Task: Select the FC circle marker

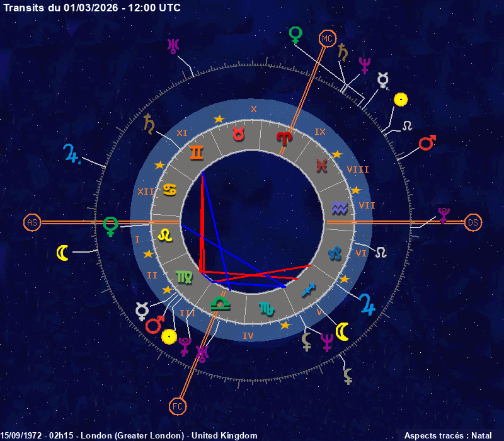Action: coord(178,406)
